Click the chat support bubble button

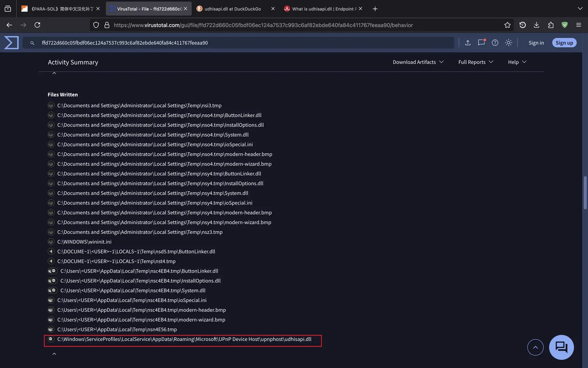(561, 347)
